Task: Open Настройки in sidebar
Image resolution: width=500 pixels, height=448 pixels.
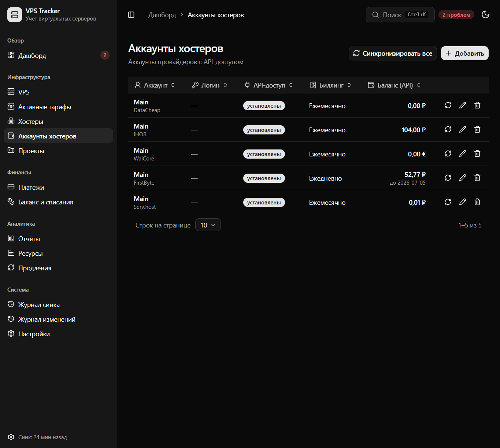Action: tap(58, 334)
